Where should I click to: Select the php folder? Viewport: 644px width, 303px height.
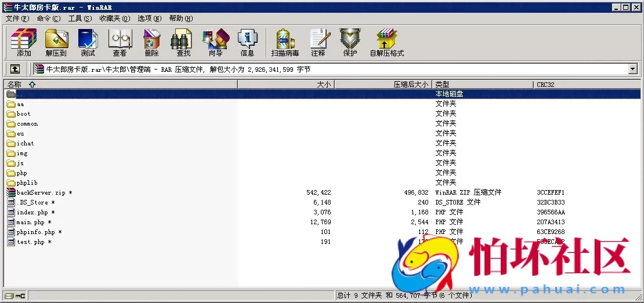pos(17,173)
